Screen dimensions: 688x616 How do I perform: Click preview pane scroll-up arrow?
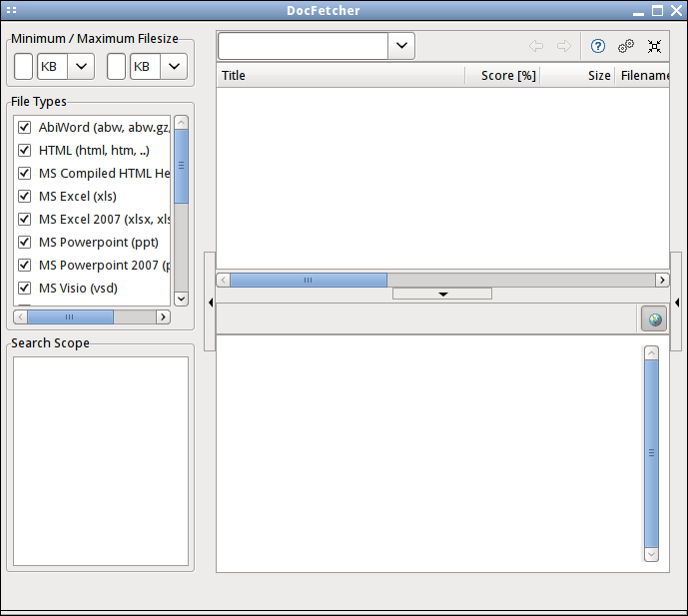pos(652,353)
